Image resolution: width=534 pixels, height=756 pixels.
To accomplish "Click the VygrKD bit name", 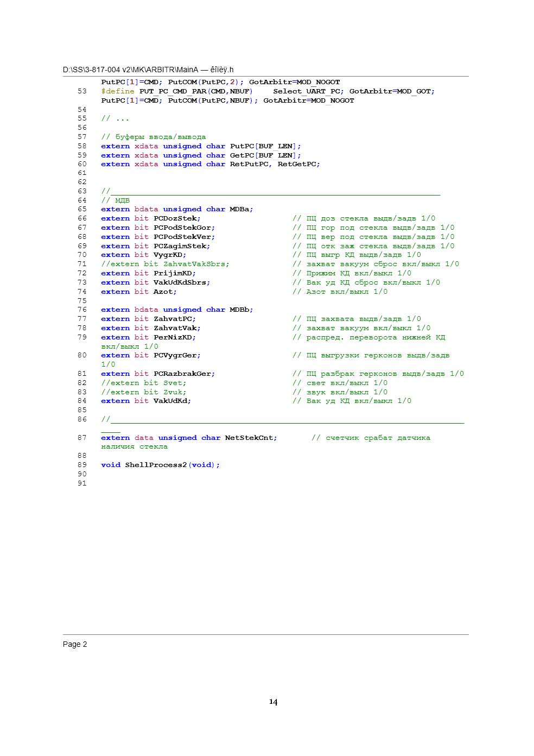I will 168,255.
